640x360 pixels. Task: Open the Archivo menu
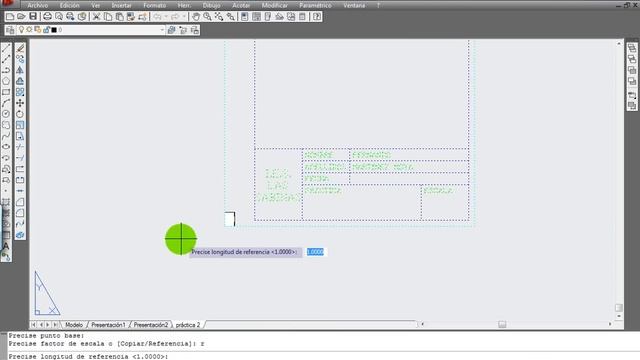click(38, 5)
